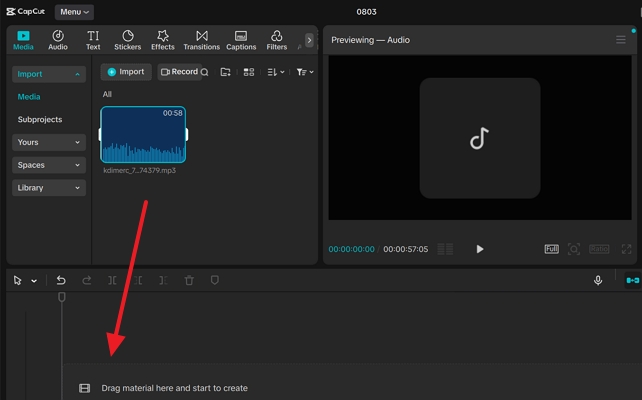Screen dimensions: 642x400
Task: Open the Filters tab
Action: [x=277, y=40]
